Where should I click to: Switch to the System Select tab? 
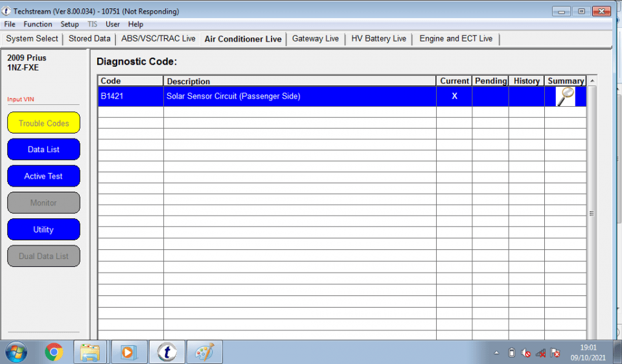32,39
